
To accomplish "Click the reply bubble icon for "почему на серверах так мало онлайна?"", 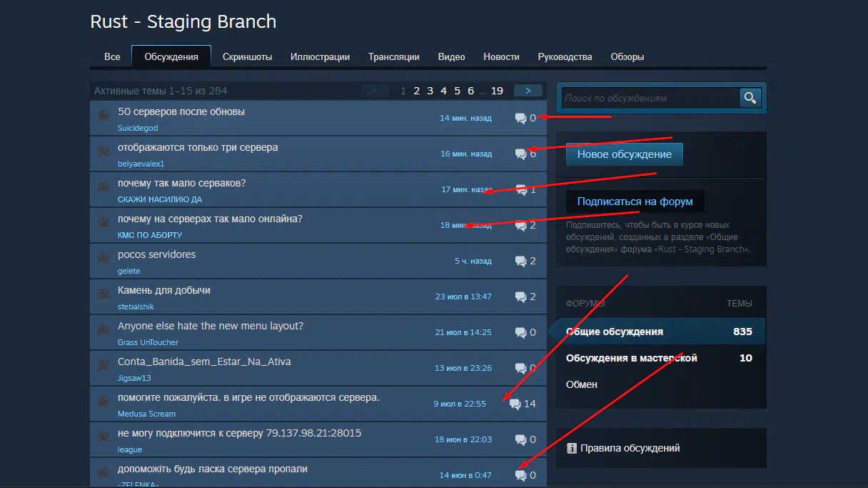I will click(x=520, y=226).
